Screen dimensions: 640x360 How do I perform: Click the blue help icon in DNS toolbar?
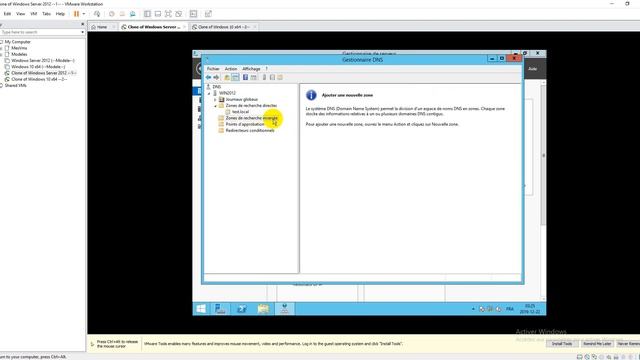245,77
